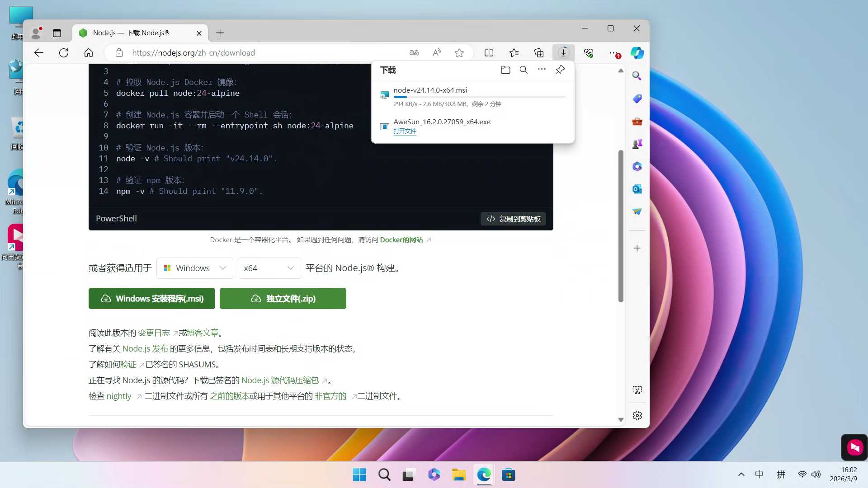The height and width of the screenshot is (488, 868).
Task: Click search icon in downloads panel
Action: coord(524,70)
